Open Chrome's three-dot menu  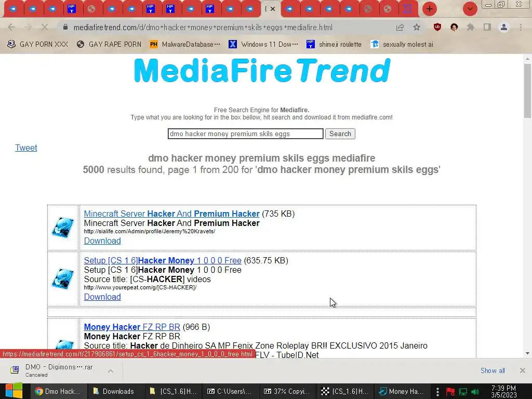click(x=521, y=27)
